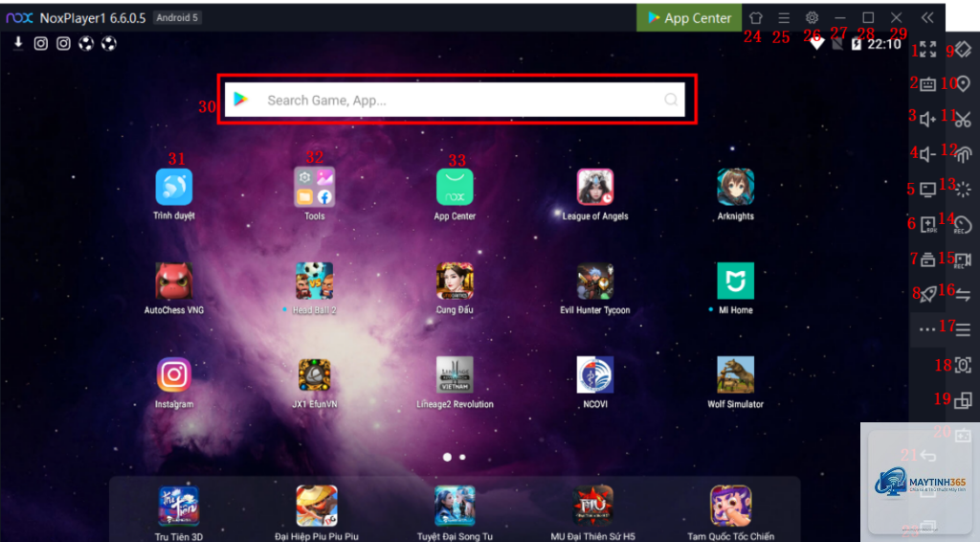The height and width of the screenshot is (542, 980).
Task: Click the battery charging status icon
Action: tap(857, 44)
